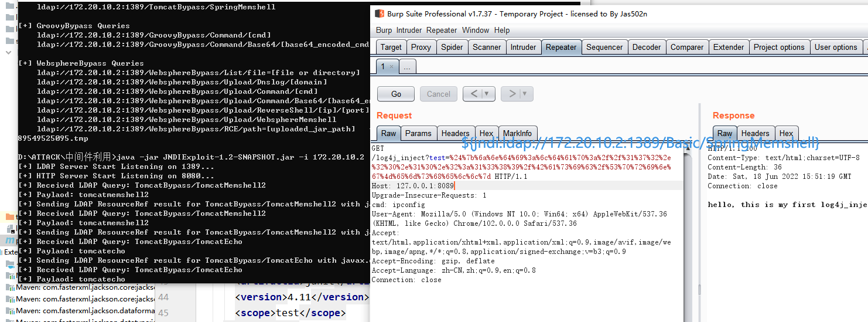The image size is (868, 322).
Task: Click the <scope>test</scope> line in the IDE
Action: point(291,313)
